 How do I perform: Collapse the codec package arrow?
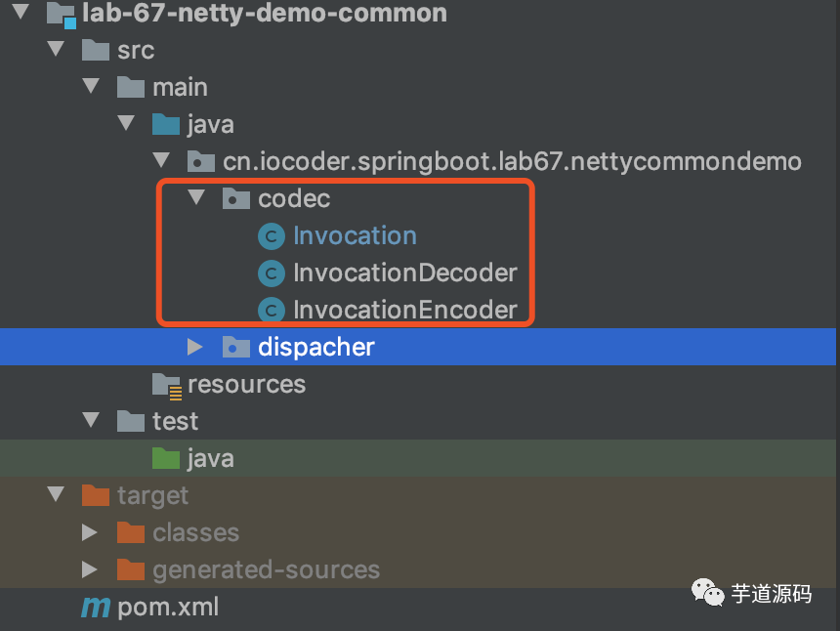(x=196, y=197)
